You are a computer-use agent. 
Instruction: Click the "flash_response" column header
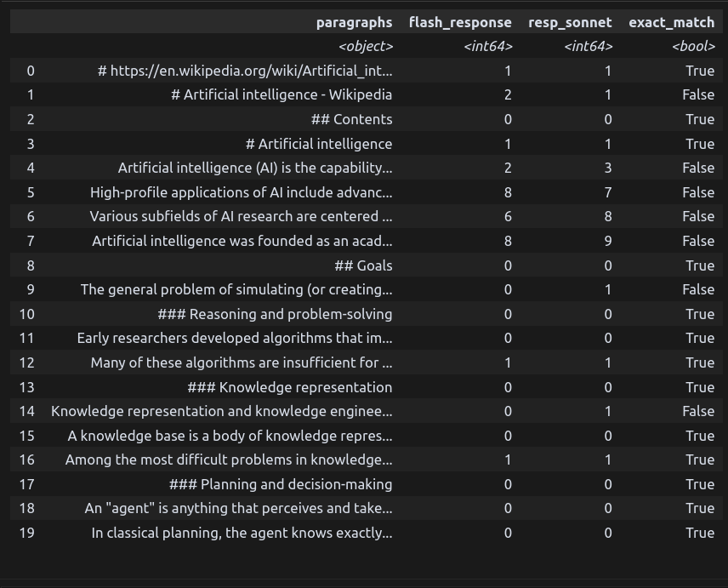click(x=460, y=22)
